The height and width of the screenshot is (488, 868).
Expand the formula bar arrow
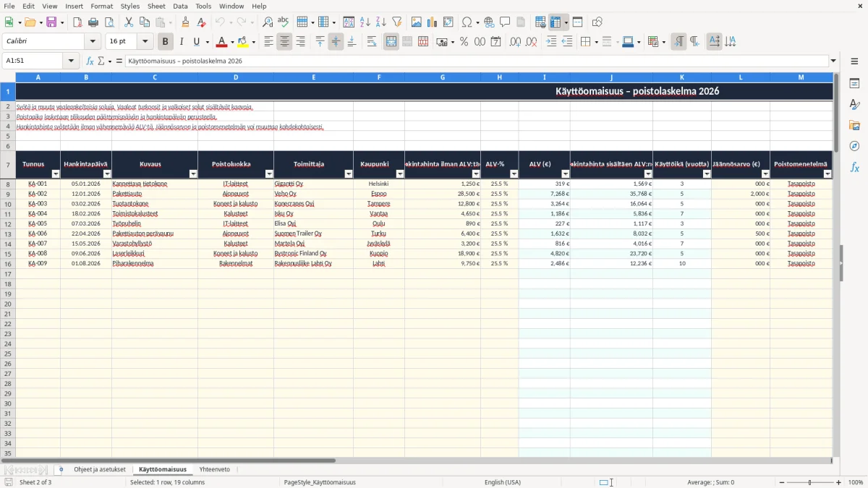(833, 61)
